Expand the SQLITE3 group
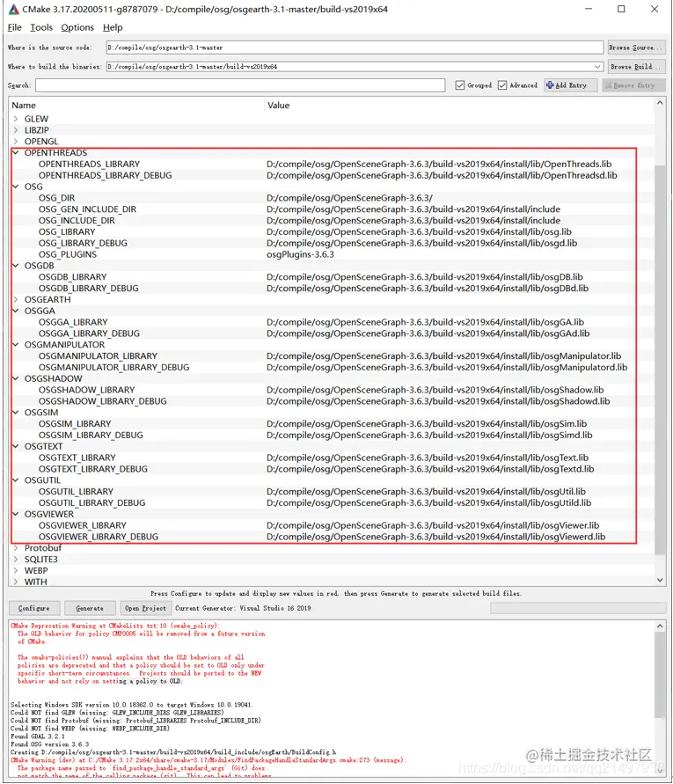Screen dimensions: 673x784 click(x=16, y=560)
